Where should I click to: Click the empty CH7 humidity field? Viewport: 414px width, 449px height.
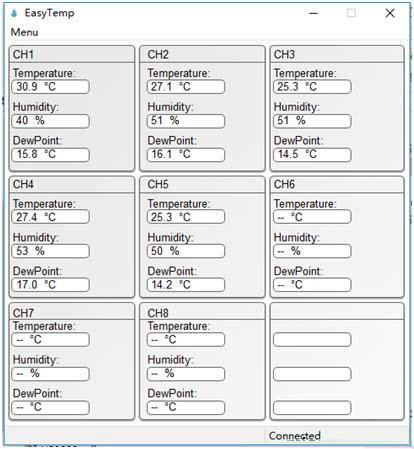51,374
